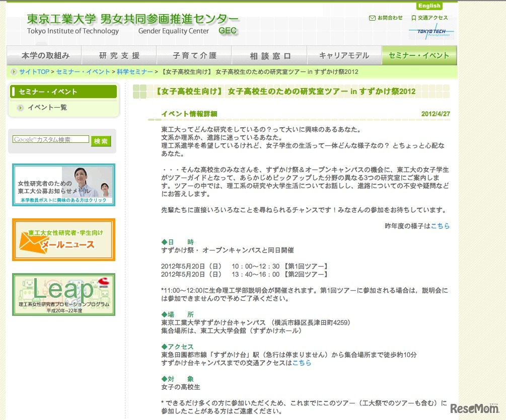Click the 科学セミナー breadcrumb link

coord(134,71)
